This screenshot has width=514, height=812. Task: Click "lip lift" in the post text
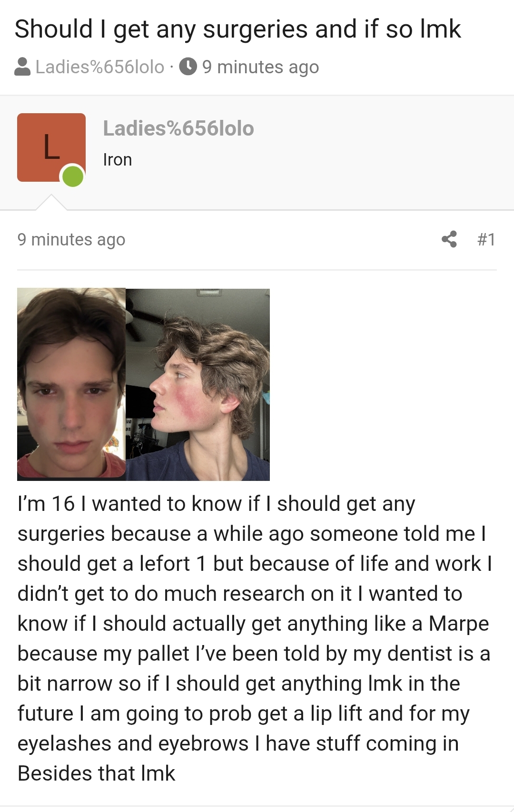(x=336, y=713)
